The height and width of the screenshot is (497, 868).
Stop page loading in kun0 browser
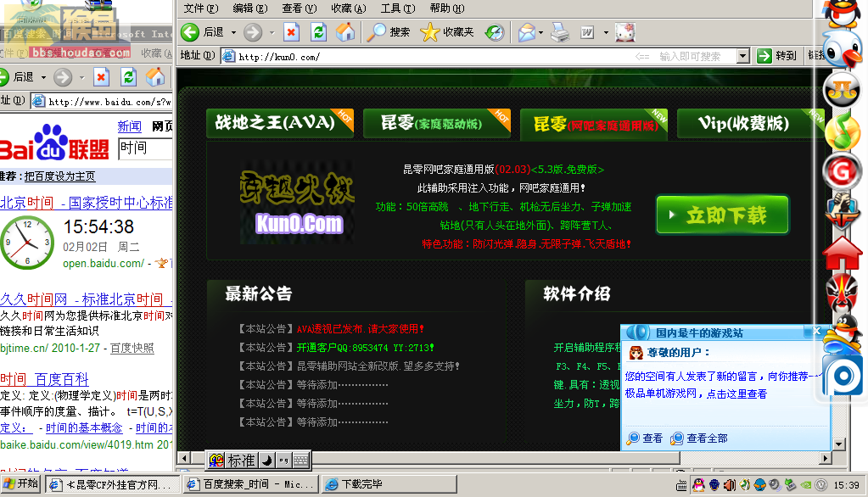pyautogui.click(x=291, y=32)
